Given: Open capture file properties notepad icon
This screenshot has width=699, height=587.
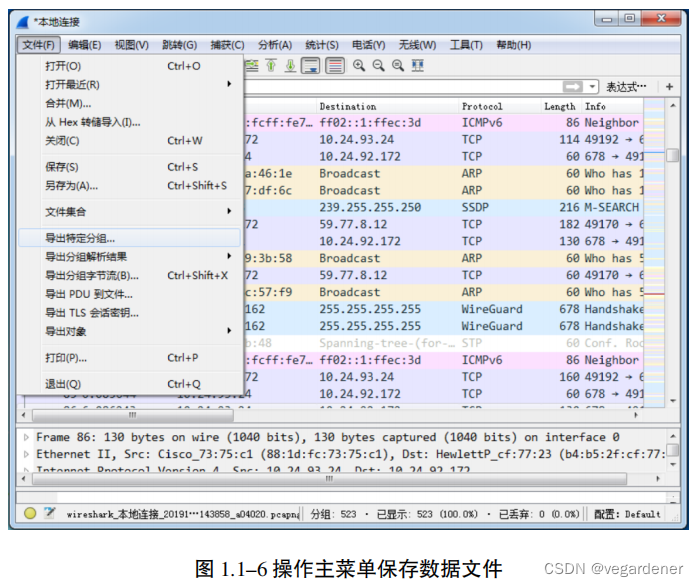Looking at the screenshot, I should pos(49,513).
